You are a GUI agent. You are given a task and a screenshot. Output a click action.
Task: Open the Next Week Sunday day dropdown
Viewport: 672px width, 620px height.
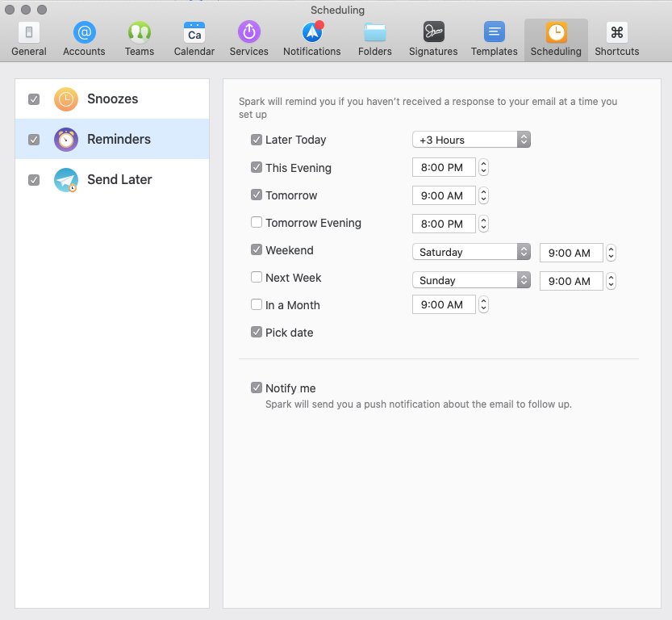tap(471, 280)
